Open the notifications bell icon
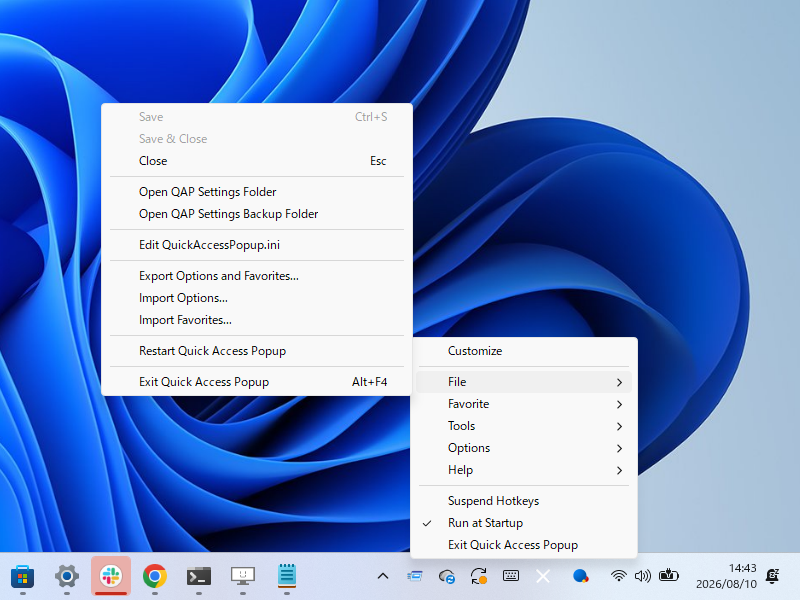Image resolution: width=800 pixels, height=600 pixels. (x=773, y=576)
